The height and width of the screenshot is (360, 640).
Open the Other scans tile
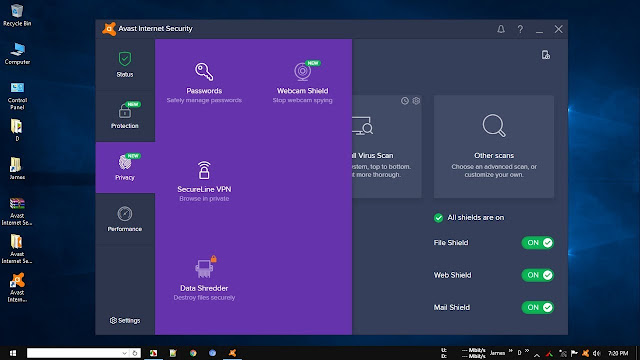click(x=494, y=147)
